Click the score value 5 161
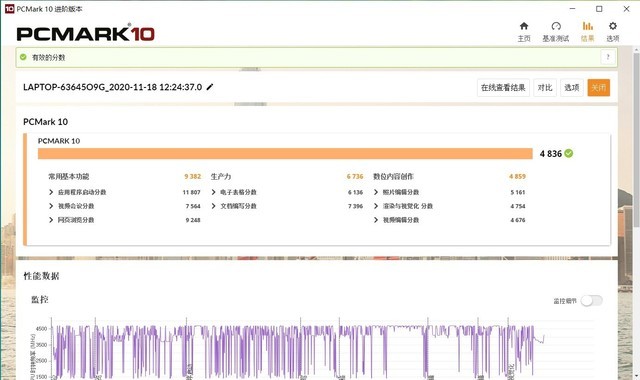 518,192
